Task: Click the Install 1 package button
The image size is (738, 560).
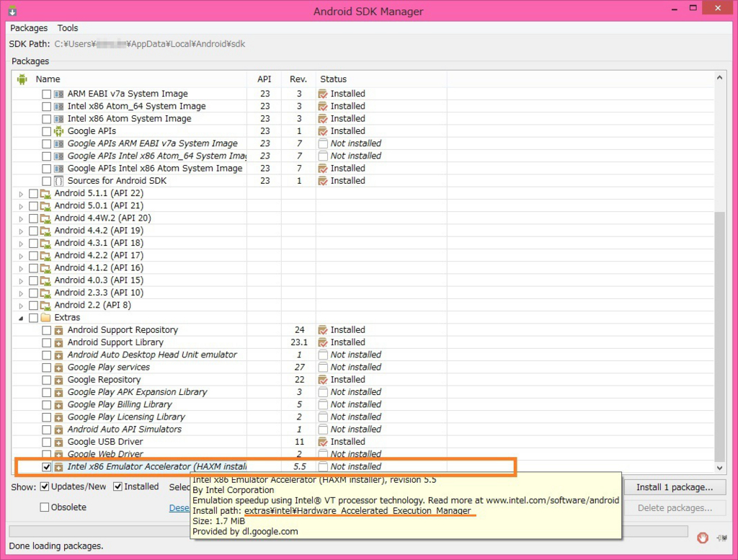Action: [x=675, y=487]
